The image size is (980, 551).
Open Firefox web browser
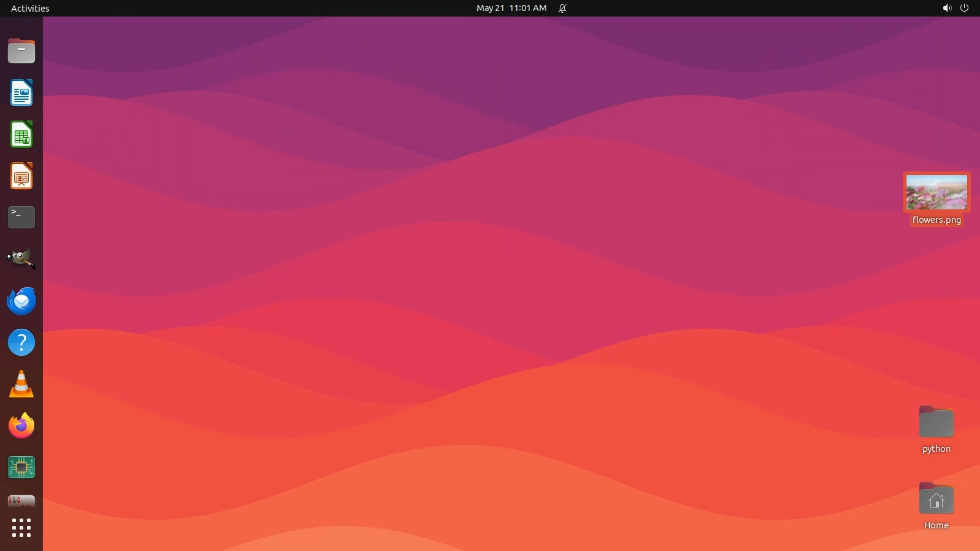tap(21, 425)
